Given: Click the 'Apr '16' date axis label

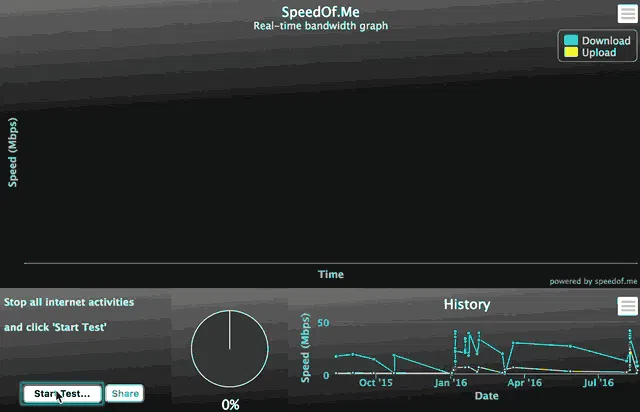Looking at the screenshot, I should point(524,383).
